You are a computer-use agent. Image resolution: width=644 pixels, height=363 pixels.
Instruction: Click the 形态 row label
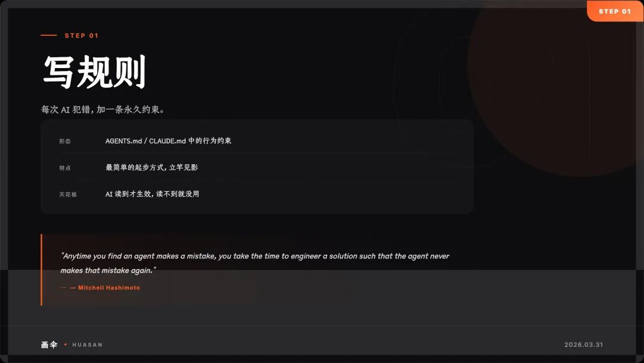point(65,141)
